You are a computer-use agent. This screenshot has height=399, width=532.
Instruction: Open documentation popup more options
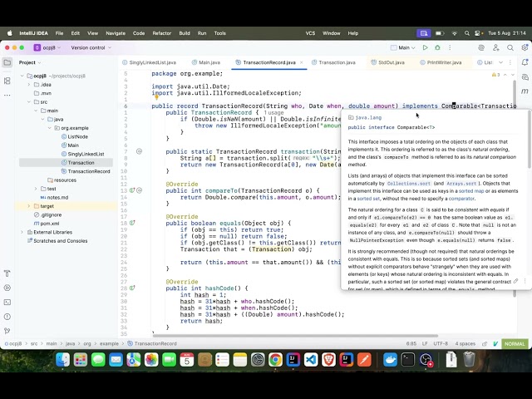525,281
